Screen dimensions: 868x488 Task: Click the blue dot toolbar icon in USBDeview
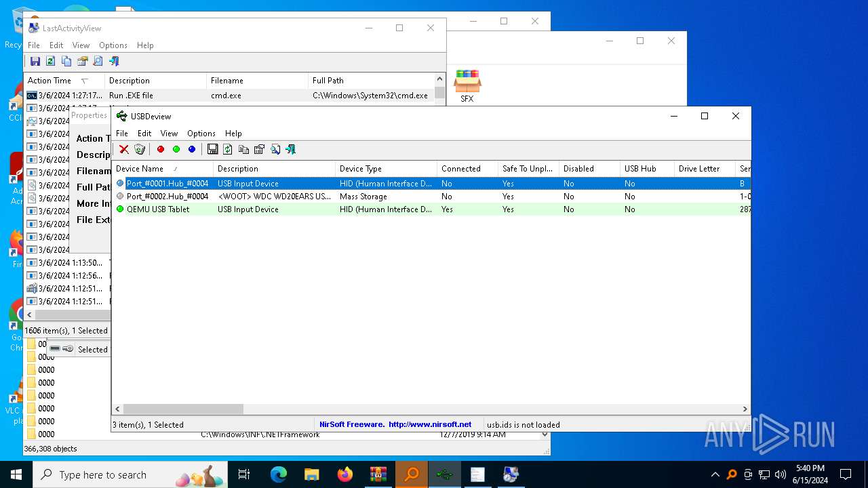pos(192,149)
